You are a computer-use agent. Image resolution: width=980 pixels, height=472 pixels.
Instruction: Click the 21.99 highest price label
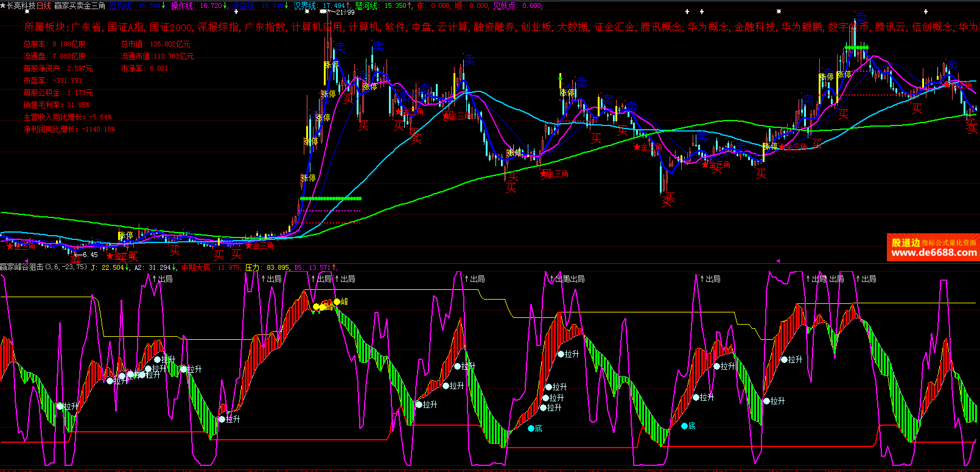pos(345,12)
